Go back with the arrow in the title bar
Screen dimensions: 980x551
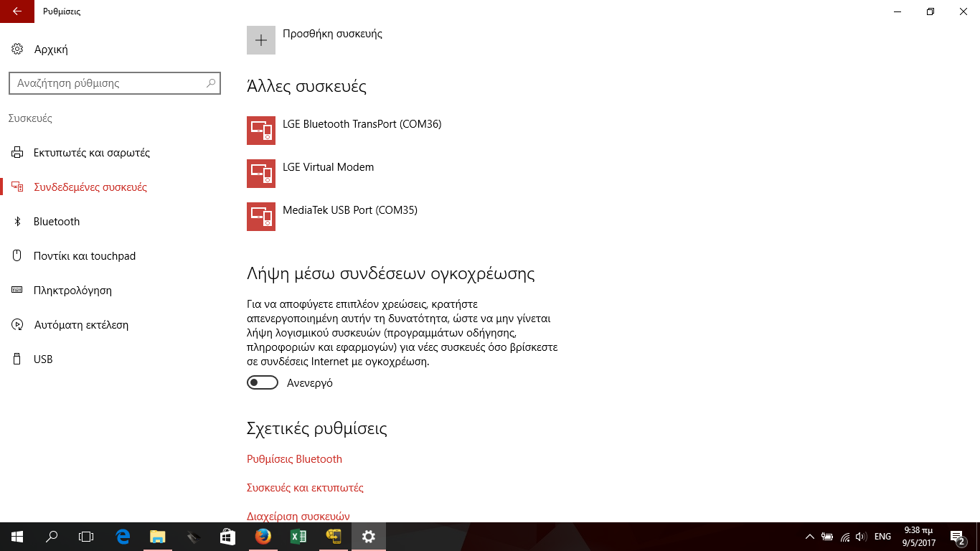coord(17,11)
